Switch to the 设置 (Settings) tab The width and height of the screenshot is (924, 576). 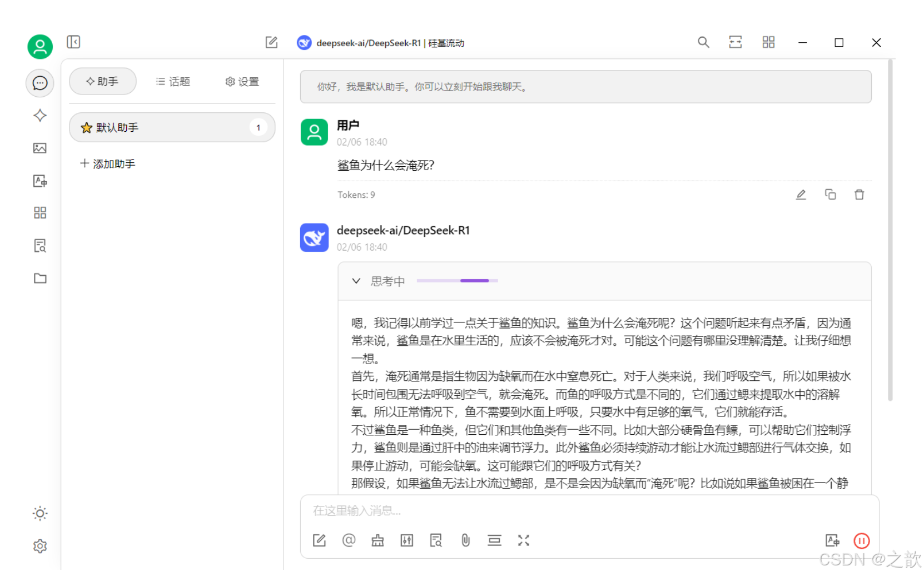tap(241, 81)
